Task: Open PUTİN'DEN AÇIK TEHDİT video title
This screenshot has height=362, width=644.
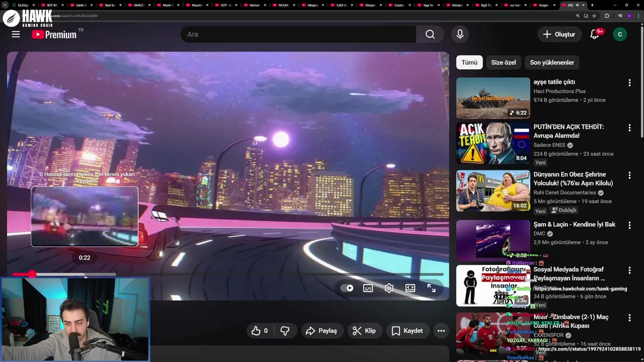Action: (569, 131)
